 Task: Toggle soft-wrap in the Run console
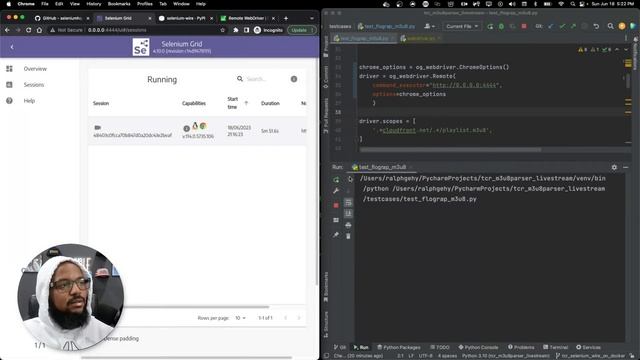pyautogui.click(x=348, y=202)
